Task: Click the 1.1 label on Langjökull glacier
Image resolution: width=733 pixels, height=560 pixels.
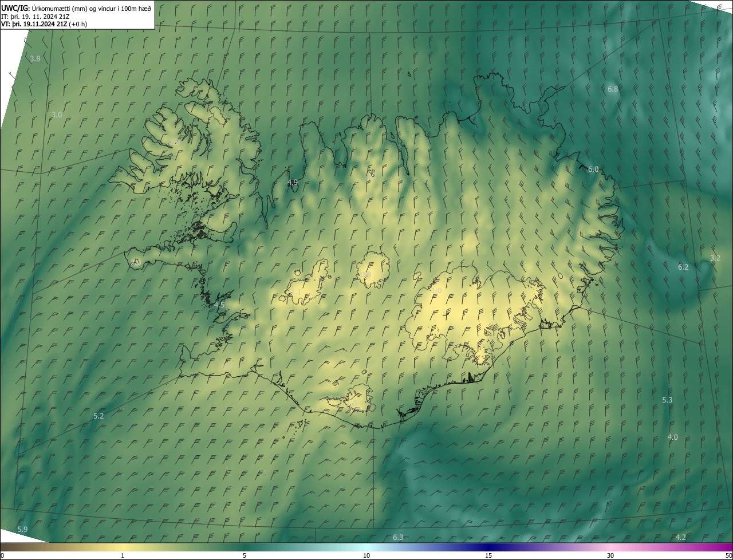Action: coord(296,293)
